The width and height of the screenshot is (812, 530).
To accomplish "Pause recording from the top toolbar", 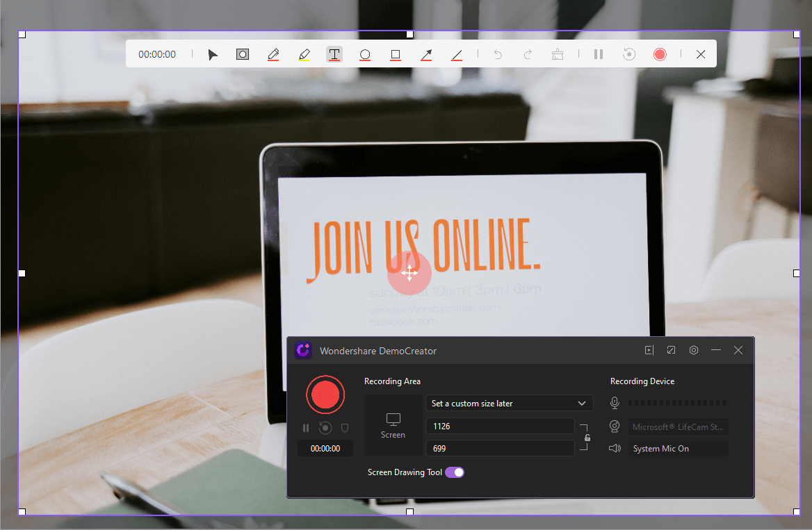I will 599,54.
